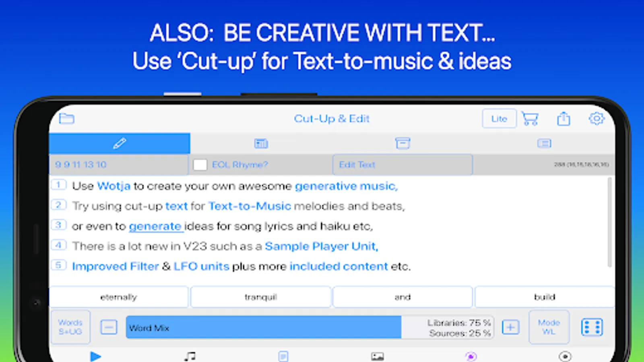This screenshot has width=644, height=362.
Task: Select line number 5 box
Action: 58,265
